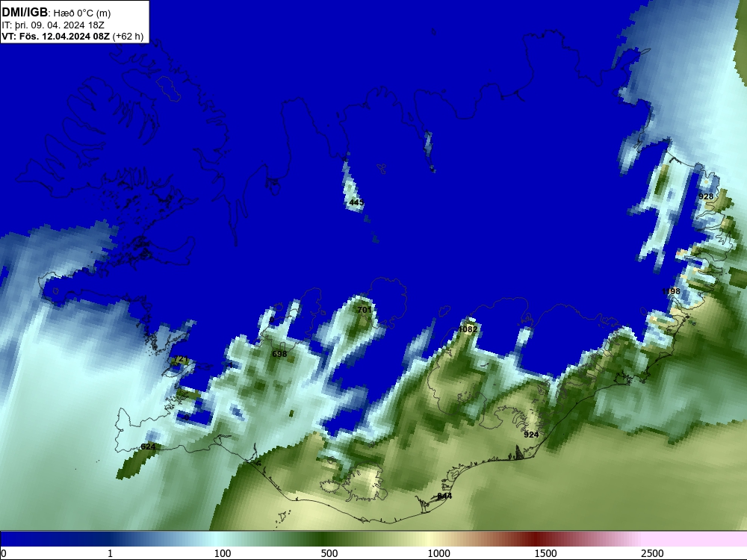
Task: Click the map value label 624
Action: pyautogui.click(x=148, y=447)
